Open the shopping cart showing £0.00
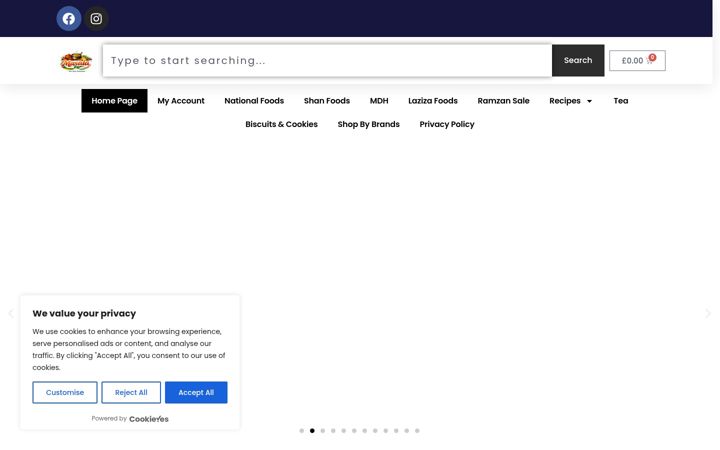This screenshot has width=720, height=450. point(637,61)
